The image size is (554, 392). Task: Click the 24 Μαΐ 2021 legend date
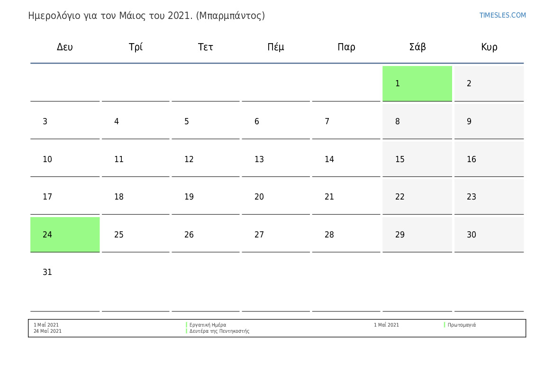pyautogui.click(x=47, y=331)
